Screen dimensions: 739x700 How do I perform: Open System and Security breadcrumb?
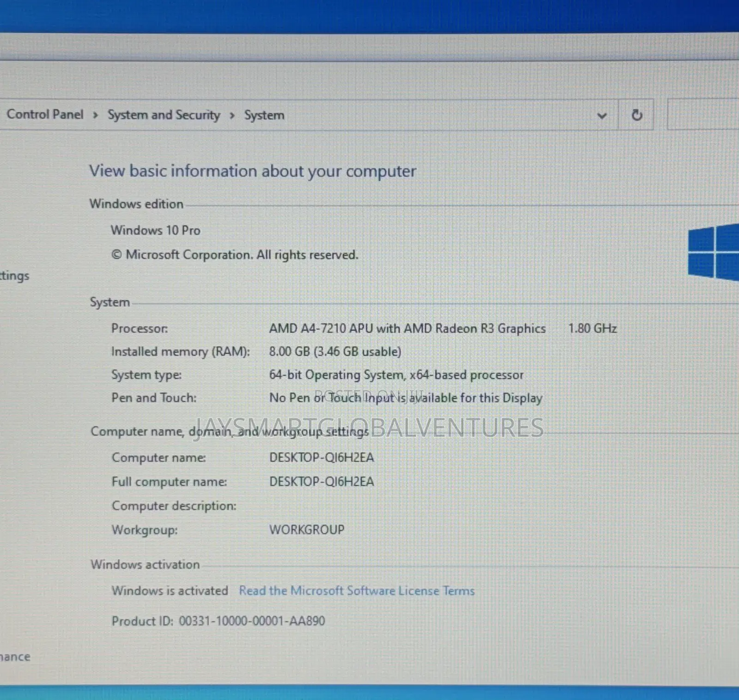click(164, 115)
